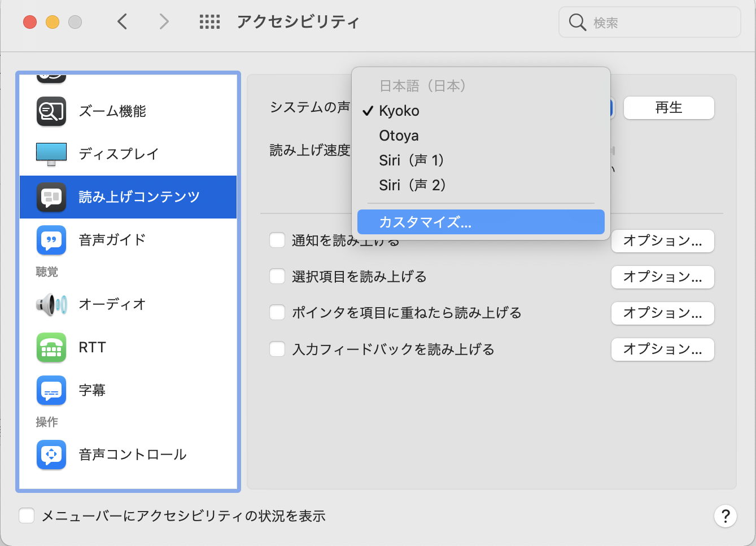756x546 pixels.
Task: Toggle 入力フィードバックを読み上げる checkbox
Action: click(277, 350)
